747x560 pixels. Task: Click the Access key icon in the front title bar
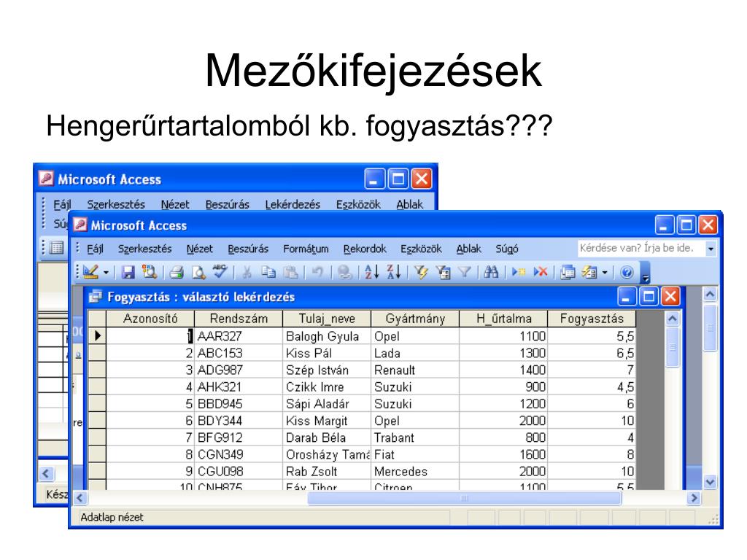coord(80,225)
